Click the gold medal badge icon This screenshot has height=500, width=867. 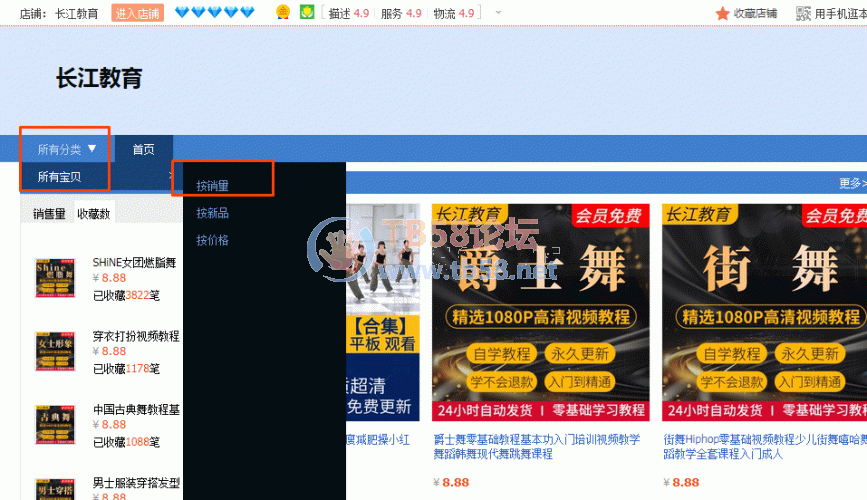pos(283,13)
